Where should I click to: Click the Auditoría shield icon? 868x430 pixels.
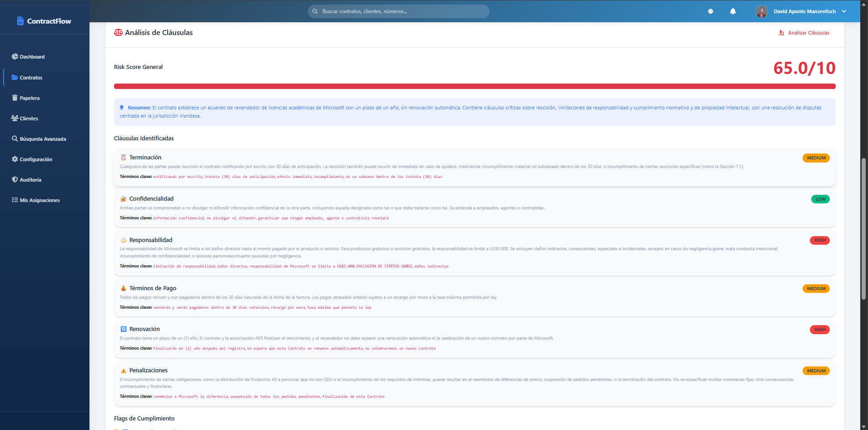15,179
